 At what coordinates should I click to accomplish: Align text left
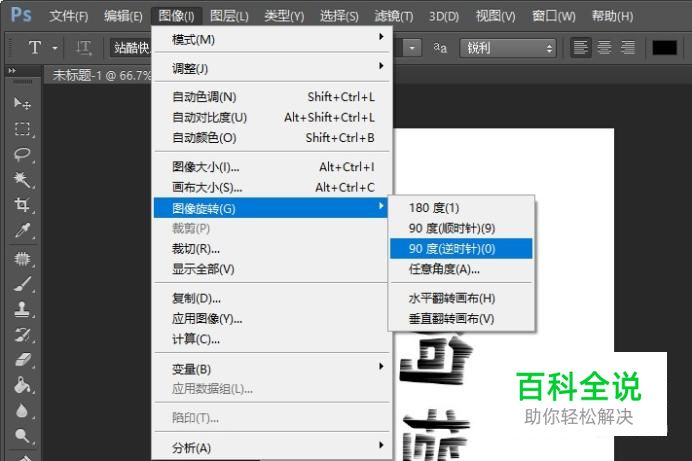tap(580, 47)
